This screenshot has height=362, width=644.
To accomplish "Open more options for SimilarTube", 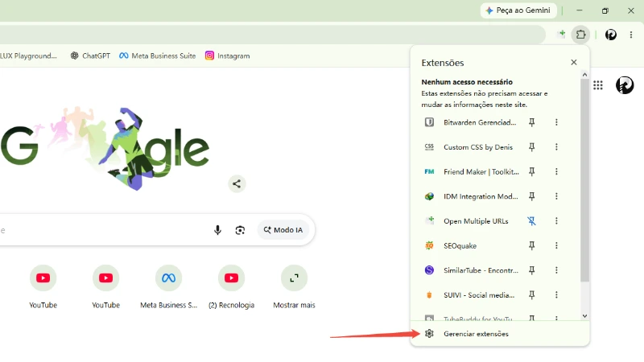I will click(x=556, y=270).
